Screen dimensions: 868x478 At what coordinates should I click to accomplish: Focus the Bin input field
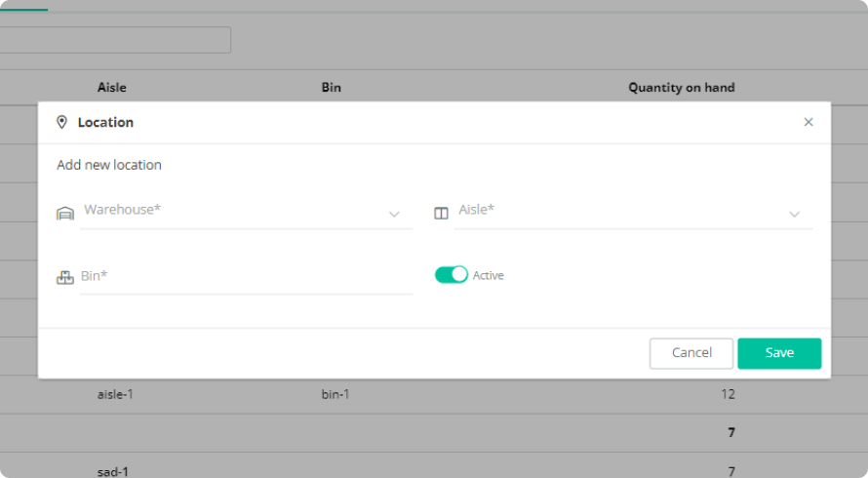(x=244, y=277)
